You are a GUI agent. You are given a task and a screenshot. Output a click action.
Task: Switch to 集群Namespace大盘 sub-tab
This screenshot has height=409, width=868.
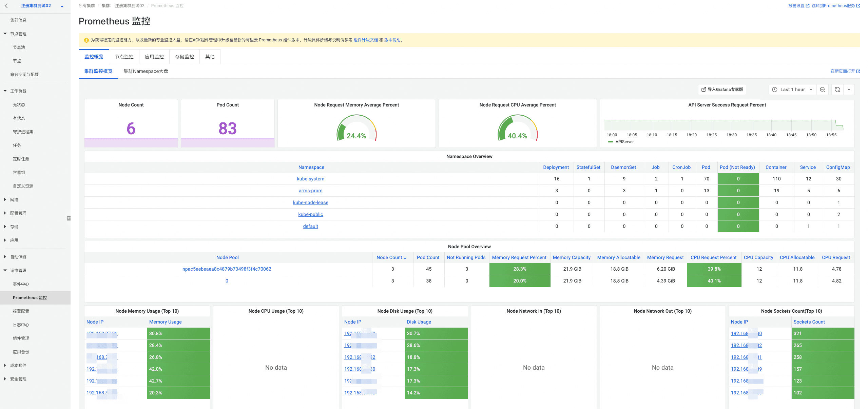pos(146,71)
